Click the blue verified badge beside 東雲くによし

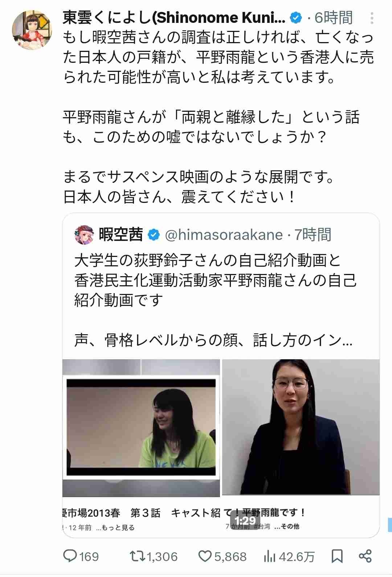pos(296,17)
